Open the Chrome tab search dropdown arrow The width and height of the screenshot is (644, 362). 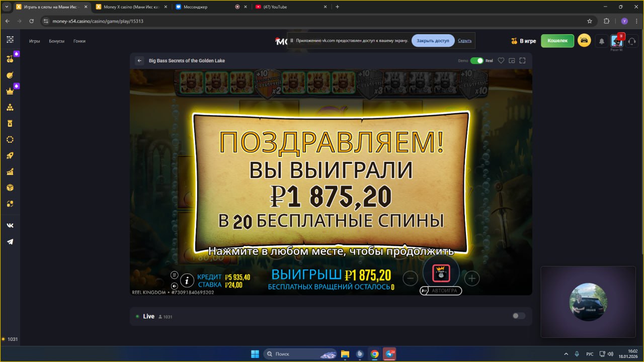6,7
